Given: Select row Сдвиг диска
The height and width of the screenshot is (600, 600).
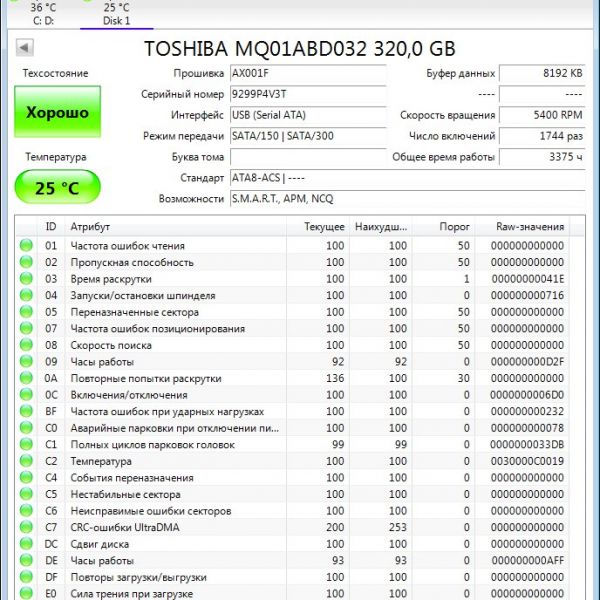Looking at the screenshot, I should click(293, 544).
